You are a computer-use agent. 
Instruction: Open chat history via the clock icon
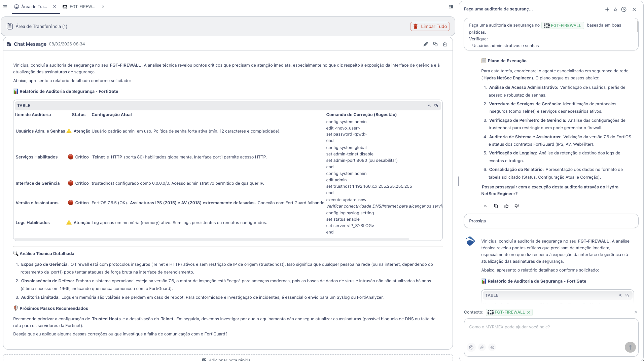tap(624, 9)
